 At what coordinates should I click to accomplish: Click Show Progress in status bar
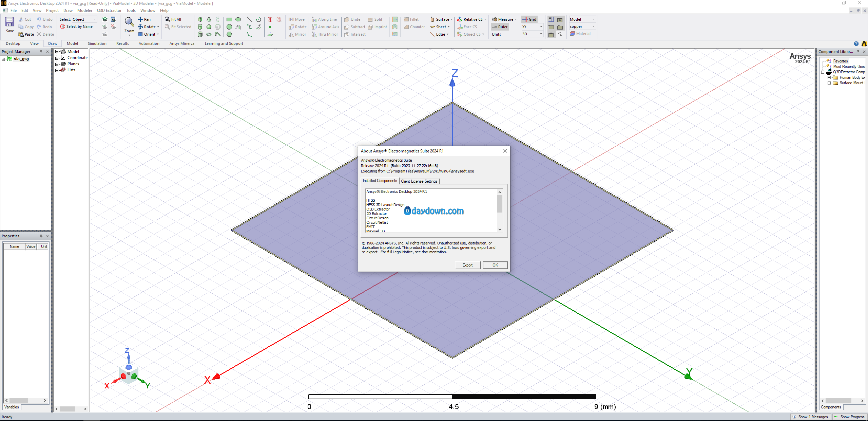[849, 417]
